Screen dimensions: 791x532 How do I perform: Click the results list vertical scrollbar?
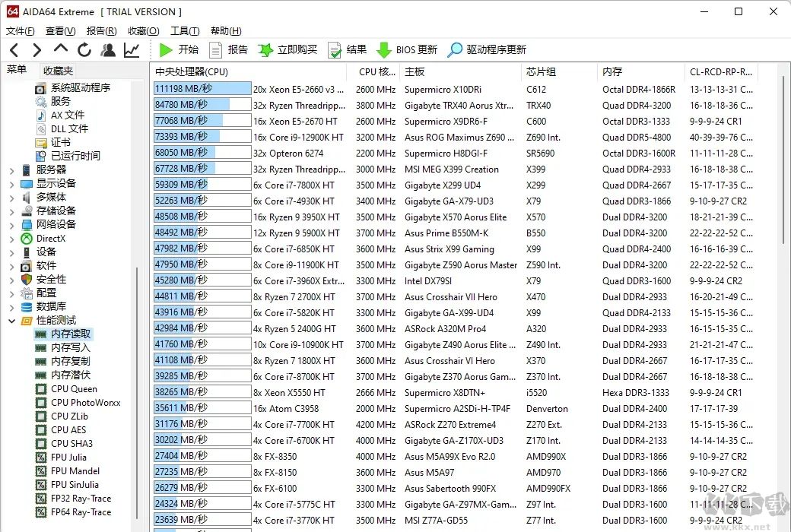click(x=783, y=304)
